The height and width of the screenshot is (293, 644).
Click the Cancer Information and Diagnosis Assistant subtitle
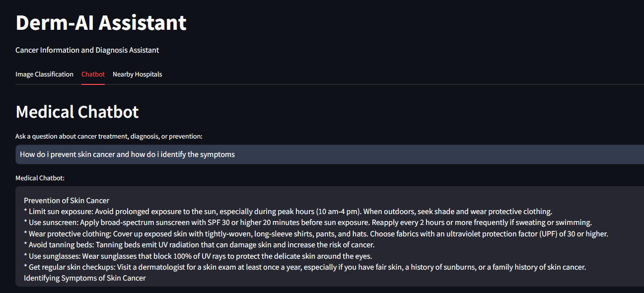click(x=87, y=50)
